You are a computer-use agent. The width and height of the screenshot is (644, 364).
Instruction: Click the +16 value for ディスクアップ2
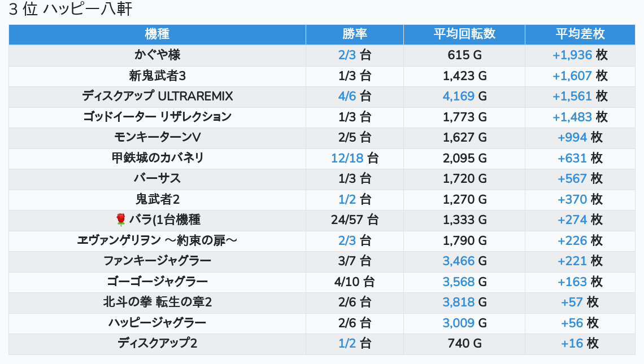click(572, 343)
